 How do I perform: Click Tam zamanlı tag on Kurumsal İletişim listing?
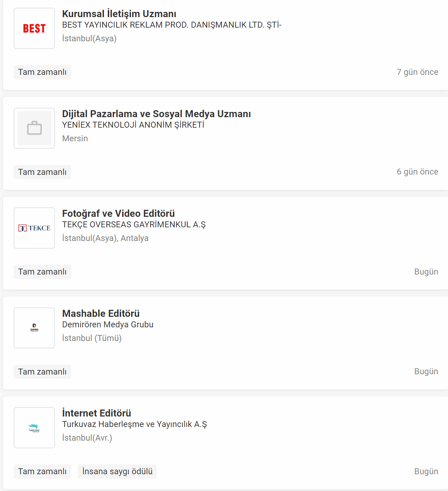(x=42, y=72)
